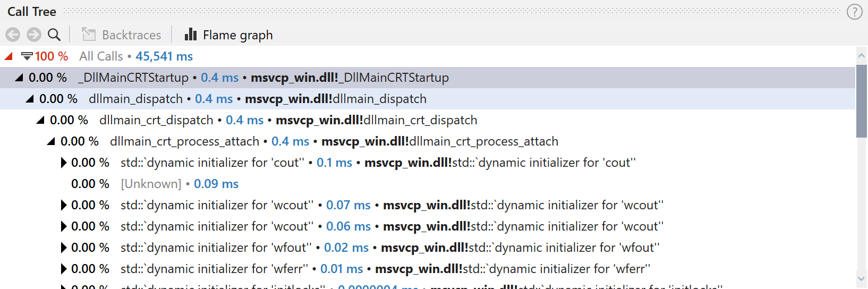Collapse the _DllMainCRTStartup node
Image resolution: width=868 pixels, height=289 pixels.
pyautogui.click(x=19, y=78)
